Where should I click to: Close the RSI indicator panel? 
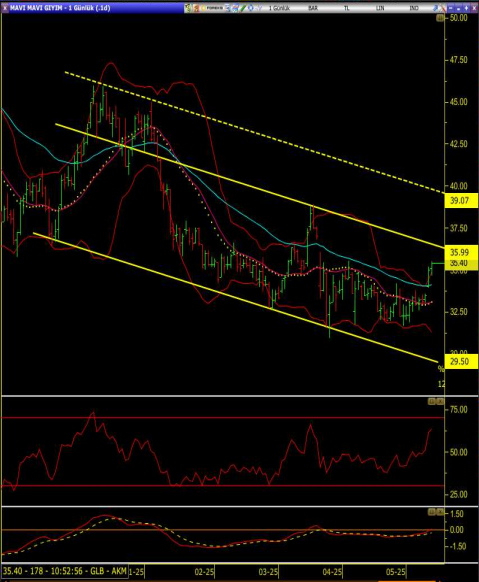[x=440, y=402]
